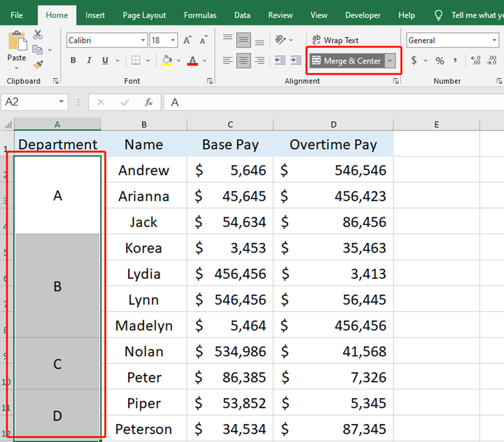The width and height of the screenshot is (504, 442).
Task: Enable Wrap Text for the selection
Action: (x=335, y=40)
